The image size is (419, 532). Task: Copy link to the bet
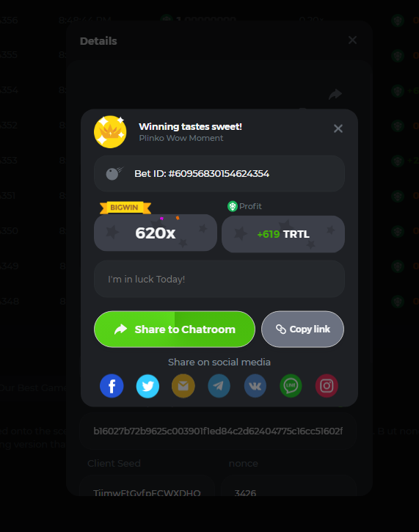(302, 329)
